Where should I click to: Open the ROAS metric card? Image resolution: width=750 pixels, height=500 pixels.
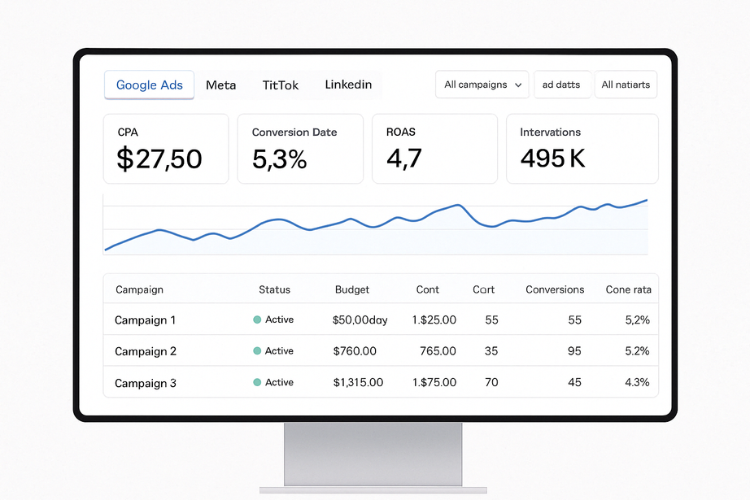434,149
